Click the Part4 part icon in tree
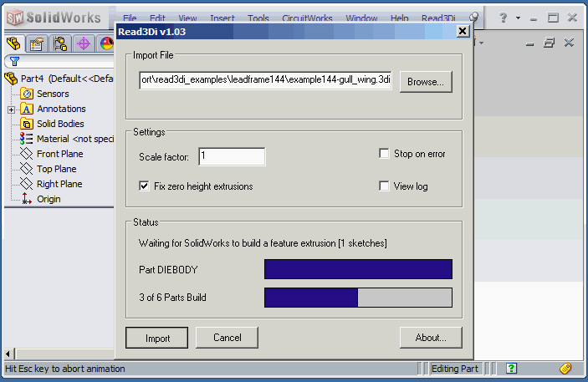Image resolution: width=588 pixels, height=382 pixels. [x=11, y=79]
